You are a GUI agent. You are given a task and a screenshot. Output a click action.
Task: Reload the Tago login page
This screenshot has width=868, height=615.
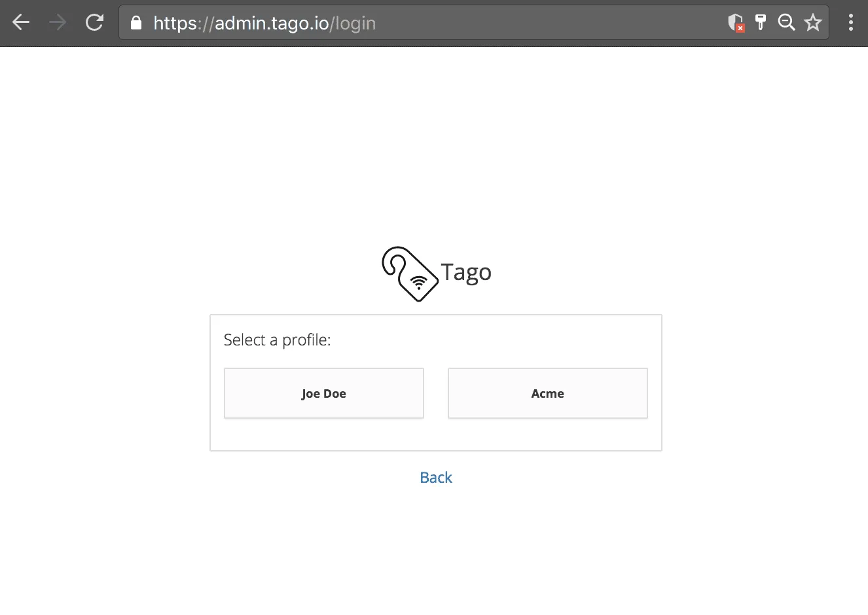tap(94, 22)
